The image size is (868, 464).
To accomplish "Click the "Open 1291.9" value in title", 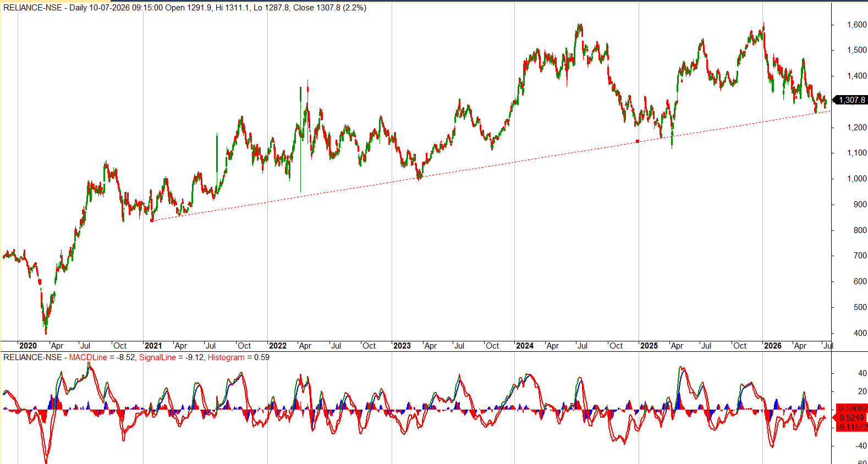I will (x=188, y=8).
